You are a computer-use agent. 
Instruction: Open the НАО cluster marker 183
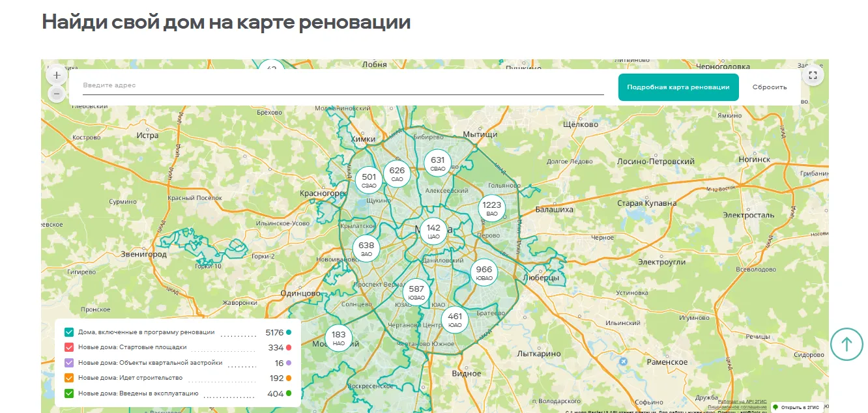(x=339, y=338)
